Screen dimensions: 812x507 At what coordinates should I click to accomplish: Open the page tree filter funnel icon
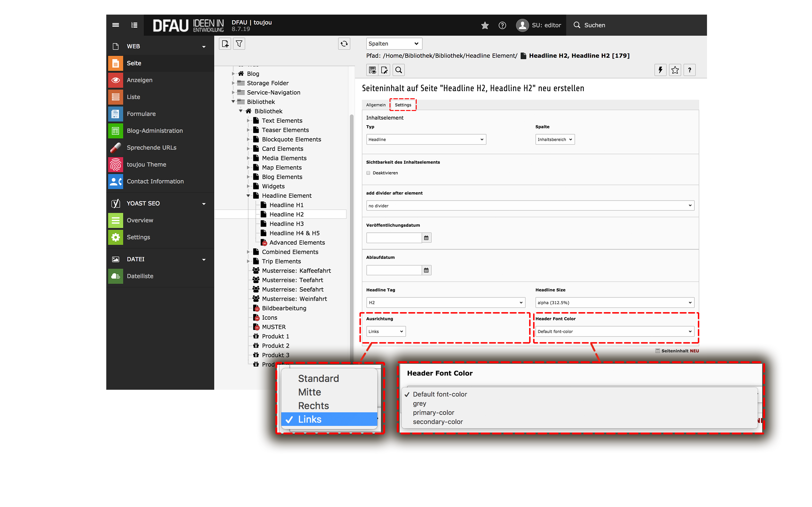tap(239, 44)
